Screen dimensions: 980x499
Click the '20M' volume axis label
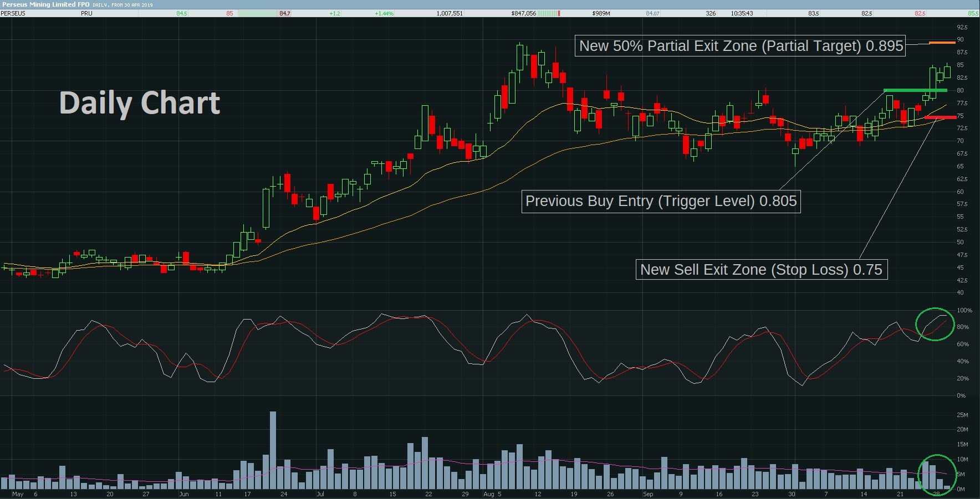963,430
